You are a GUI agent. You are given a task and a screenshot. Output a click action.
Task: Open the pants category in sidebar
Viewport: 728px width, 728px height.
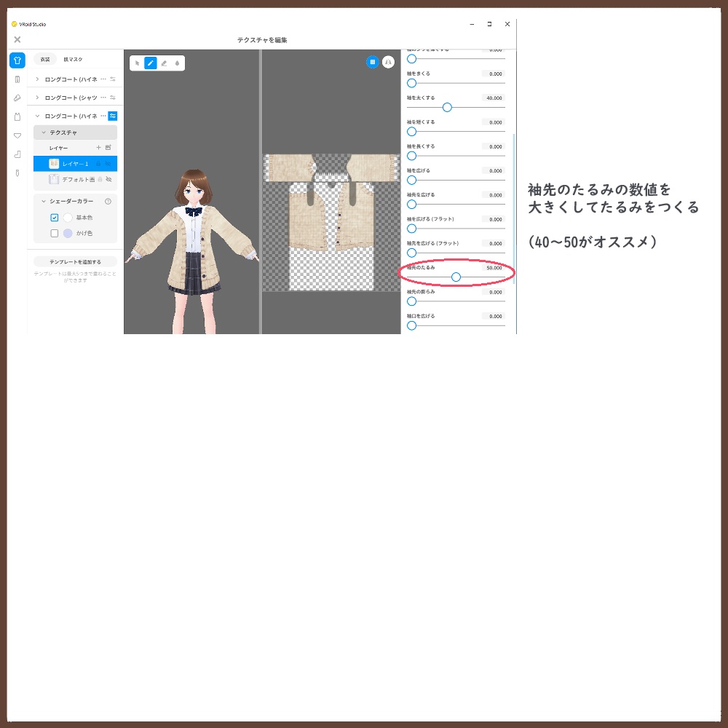[17, 79]
